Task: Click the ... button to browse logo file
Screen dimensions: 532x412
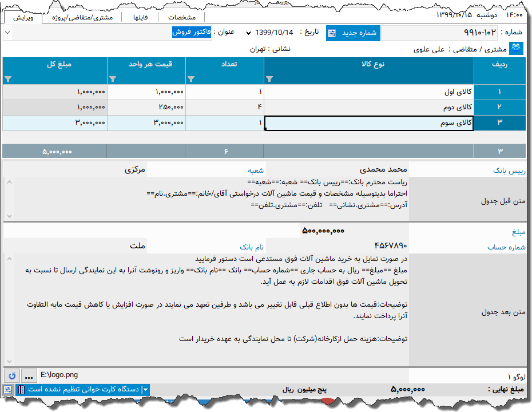Action: pyautogui.click(x=28, y=376)
